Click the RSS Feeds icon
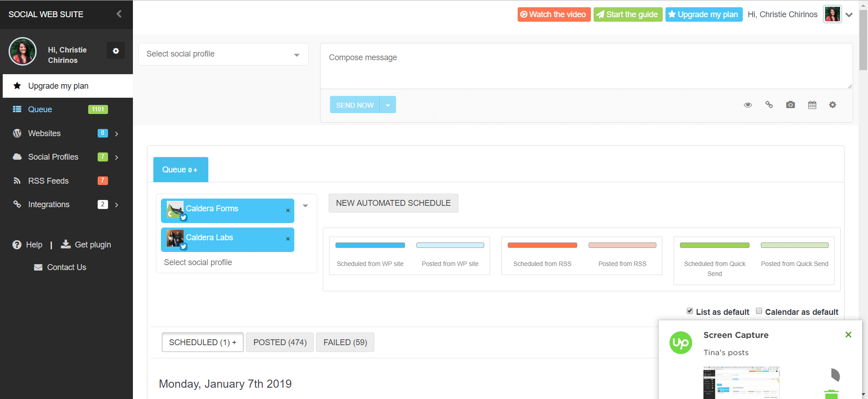868x399 pixels. [x=17, y=180]
